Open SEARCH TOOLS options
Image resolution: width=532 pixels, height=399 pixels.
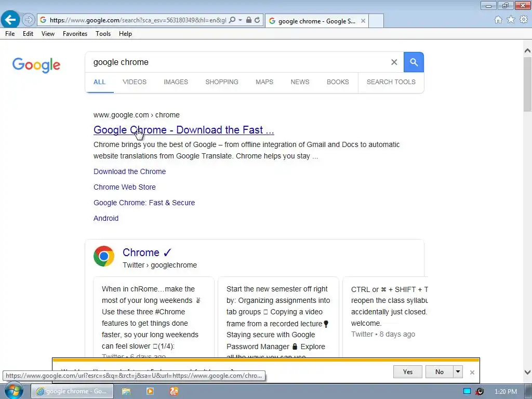391,82
